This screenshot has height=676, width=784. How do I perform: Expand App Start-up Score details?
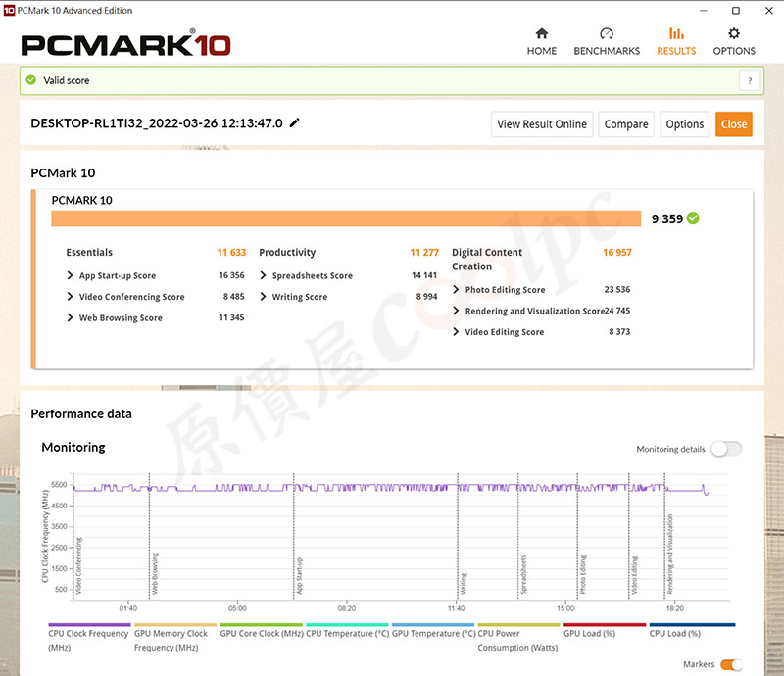click(x=70, y=275)
